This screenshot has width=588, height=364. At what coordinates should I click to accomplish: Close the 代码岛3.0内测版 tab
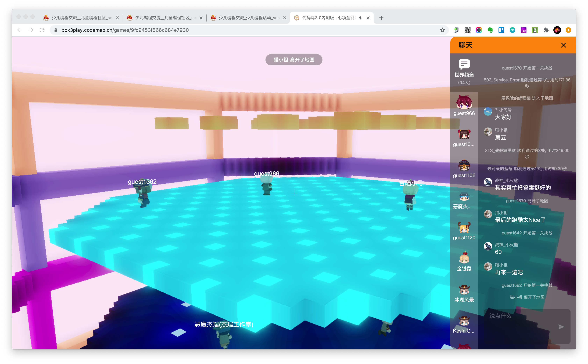point(368,18)
